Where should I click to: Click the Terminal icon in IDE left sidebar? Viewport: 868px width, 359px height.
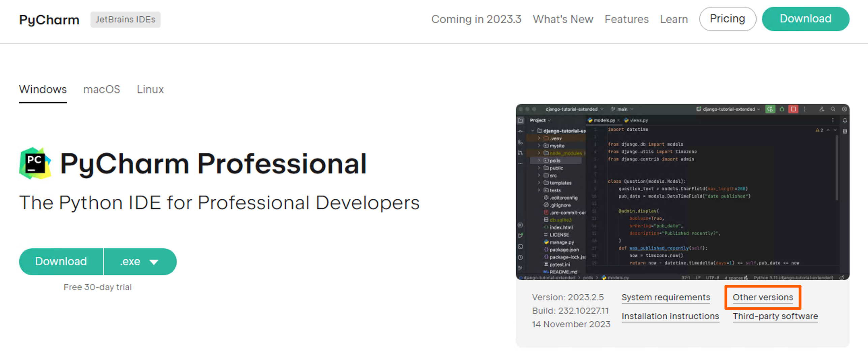pos(521,247)
